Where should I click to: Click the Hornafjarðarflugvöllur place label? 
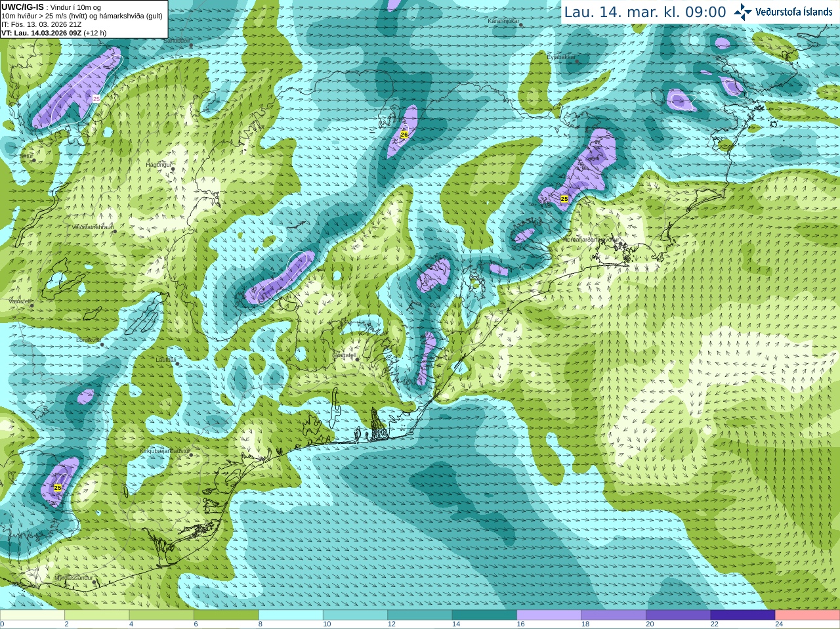pyautogui.click(x=591, y=240)
